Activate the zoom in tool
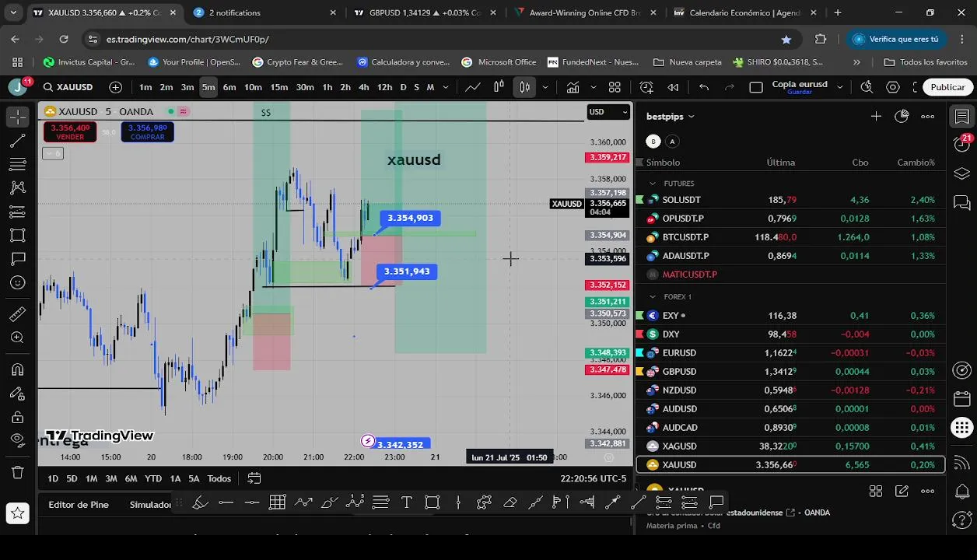Image resolution: width=977 pixels, height=560 pixels. (17, 338)
